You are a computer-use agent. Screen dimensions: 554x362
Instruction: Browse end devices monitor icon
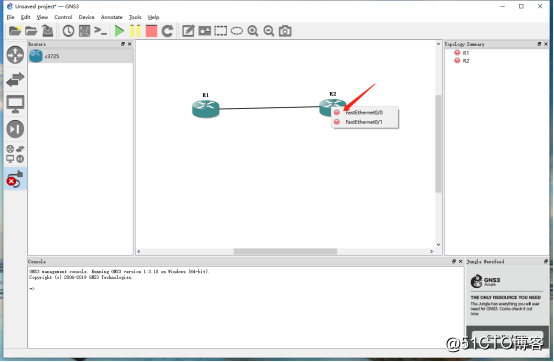tap(15, 104)
